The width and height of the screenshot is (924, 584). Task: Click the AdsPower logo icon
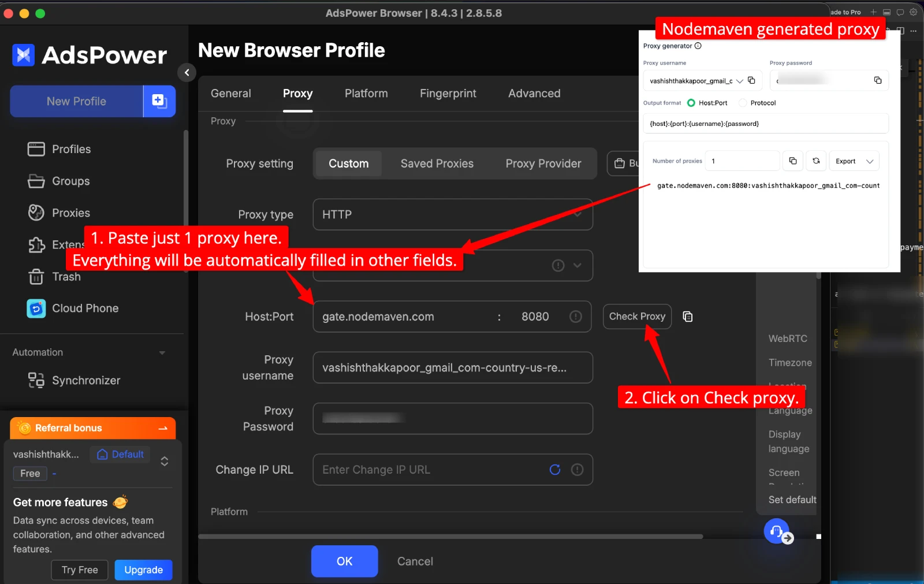coord(24,55)
